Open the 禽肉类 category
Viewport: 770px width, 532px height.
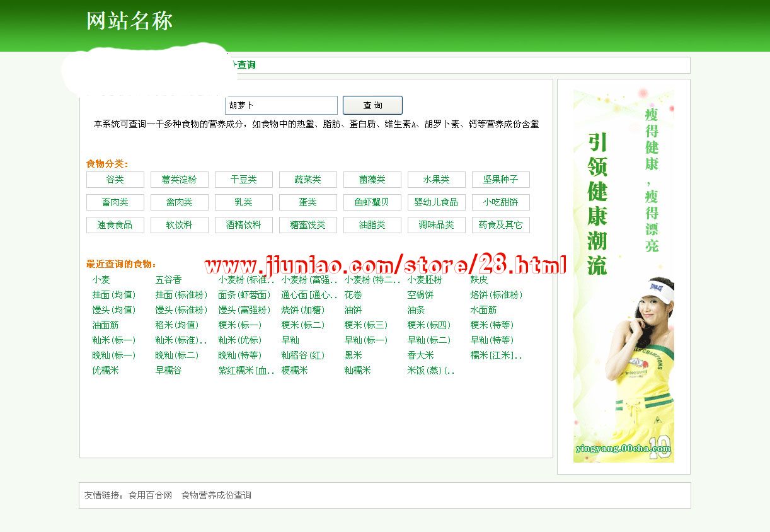click(180, 202)
